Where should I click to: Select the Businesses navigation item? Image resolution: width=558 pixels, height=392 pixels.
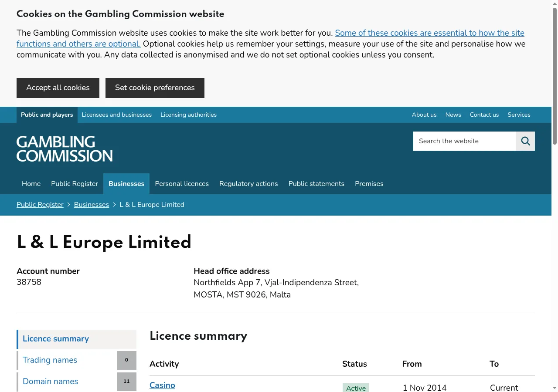pos(126,184)
